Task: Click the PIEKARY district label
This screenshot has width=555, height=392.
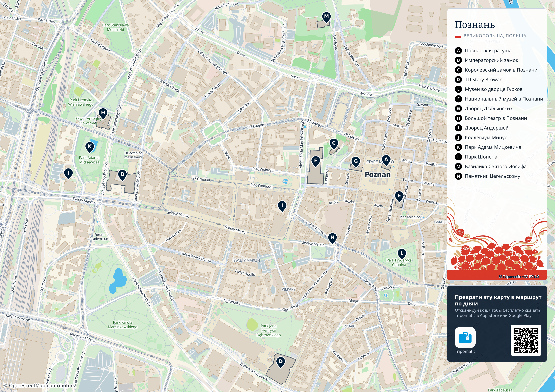Action: (x=288, y=289)
